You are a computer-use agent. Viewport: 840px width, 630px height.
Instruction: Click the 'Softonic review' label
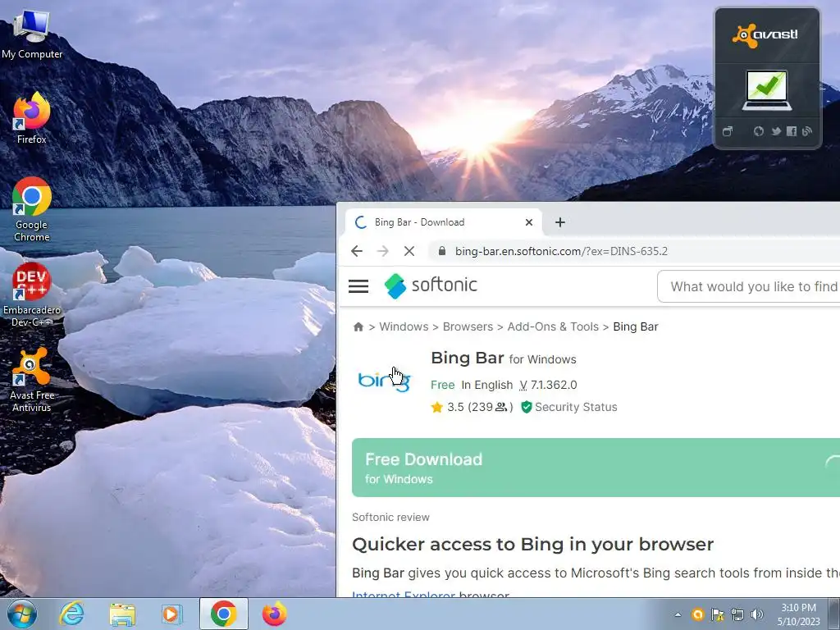(390, 518)
